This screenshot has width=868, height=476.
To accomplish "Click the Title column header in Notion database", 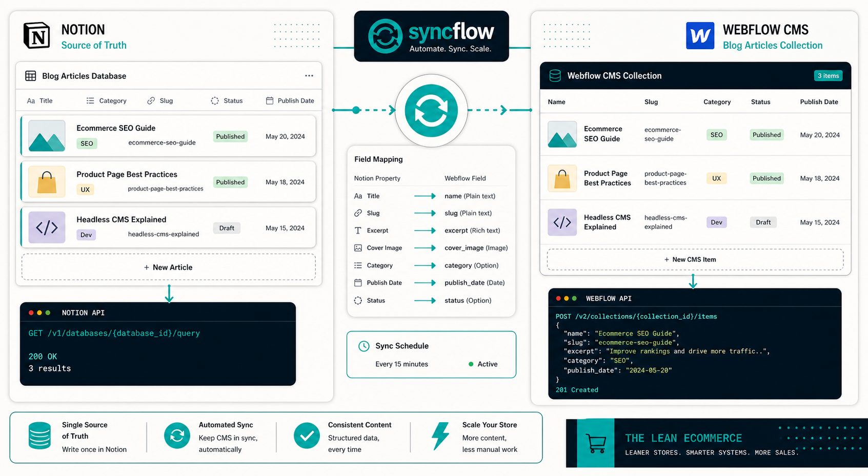I will 40,101.
